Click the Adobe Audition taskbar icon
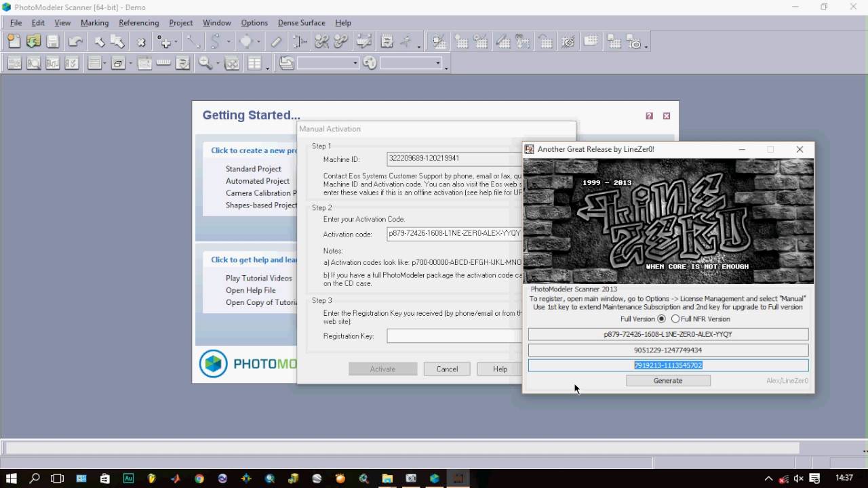This screenshot has height=488, width=868. tap(128, 479)
